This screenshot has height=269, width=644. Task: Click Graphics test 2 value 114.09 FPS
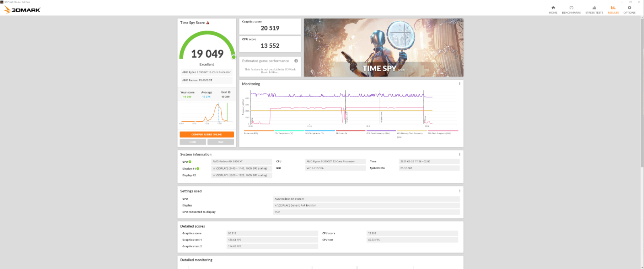coord(272,246)
